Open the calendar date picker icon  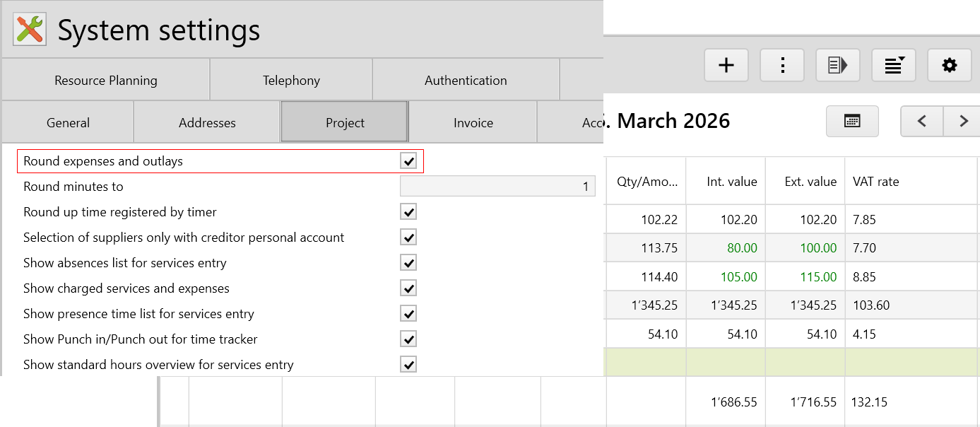[x=852, y=121]
